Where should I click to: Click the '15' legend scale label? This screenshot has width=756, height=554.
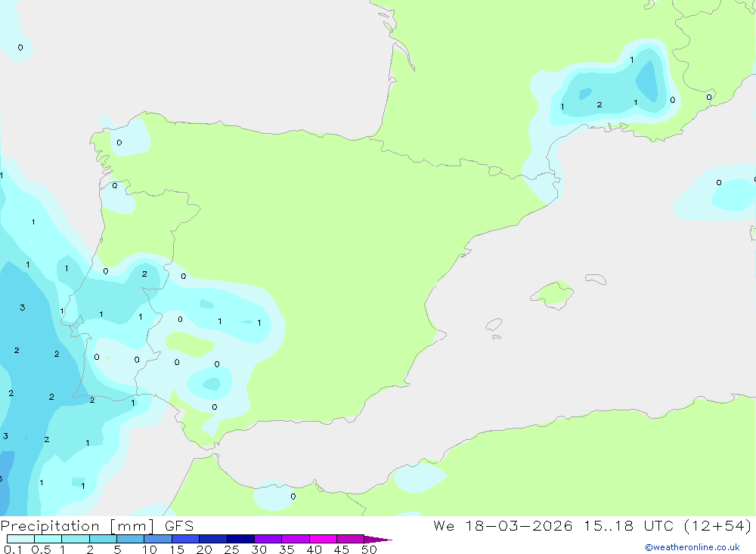tap(177, 549)
